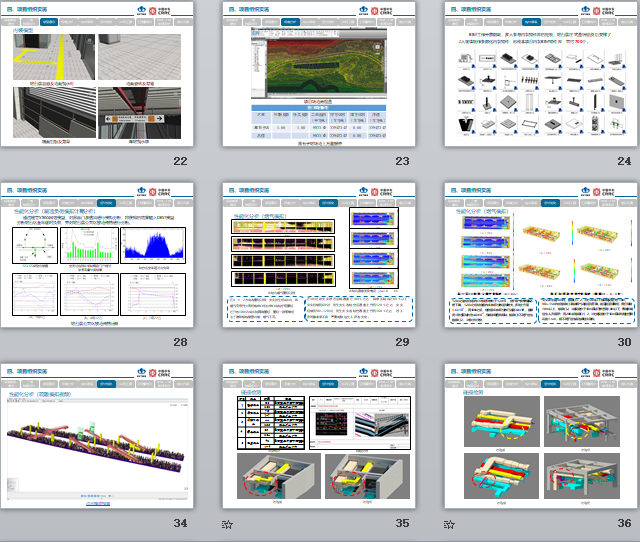Viewport: 640px width, 542px height.
Task: Click the slide number label 34
Action: point(180,523)
